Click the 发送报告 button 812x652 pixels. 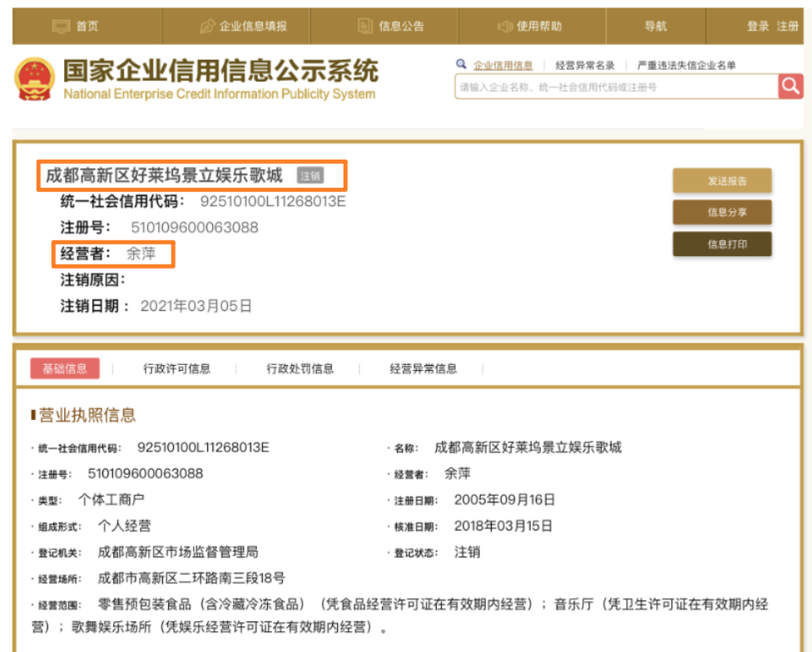click(720, 180)
